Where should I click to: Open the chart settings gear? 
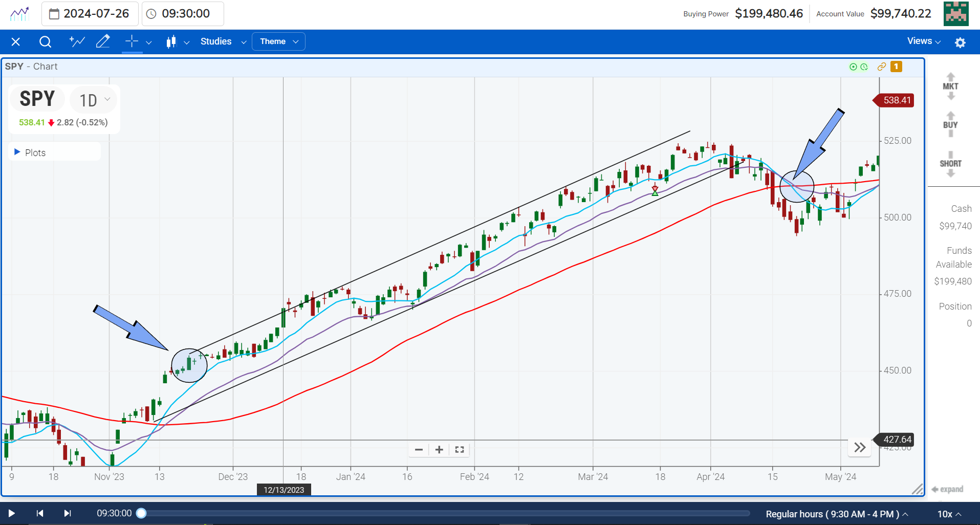960,42
